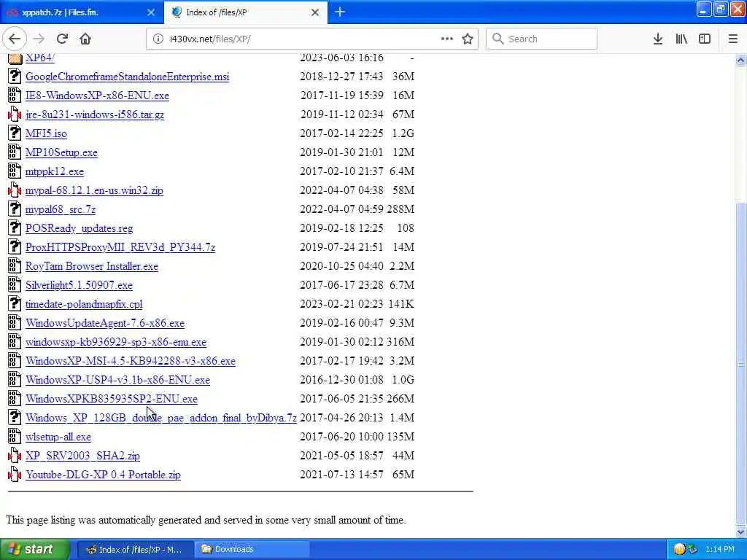The width and height of the screenshot is (747, 560).
Task: Click the archive icon beside jre-8u231 tar.gz
Action: pos(15,114)
